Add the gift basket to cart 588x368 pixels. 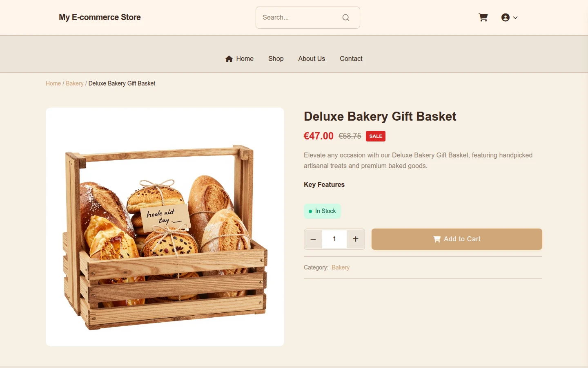457,239
